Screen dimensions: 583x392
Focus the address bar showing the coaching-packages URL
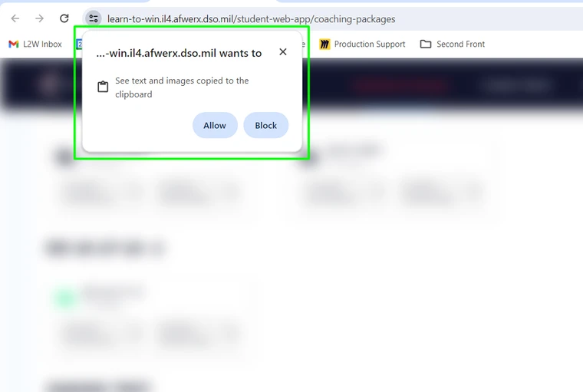tap(251, 19)
